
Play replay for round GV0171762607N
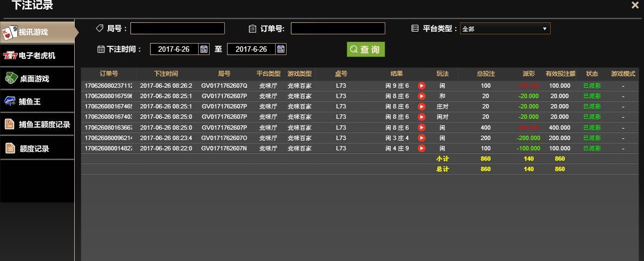[x=421, y=148]
